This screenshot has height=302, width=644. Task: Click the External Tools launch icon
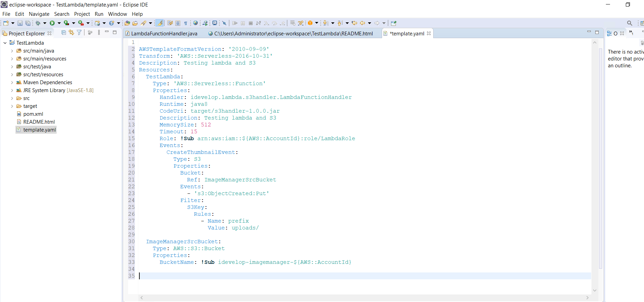81,23
